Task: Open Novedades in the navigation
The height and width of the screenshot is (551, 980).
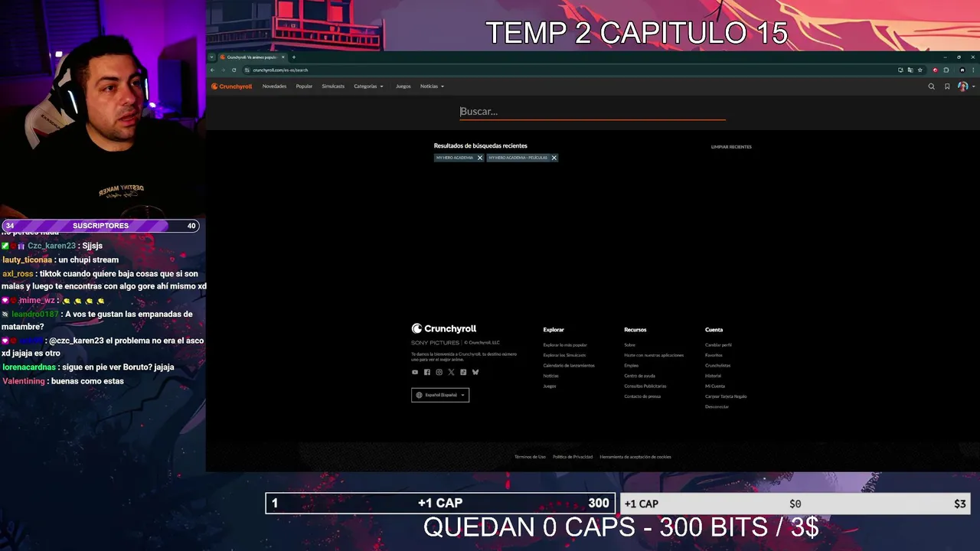Action: (274, 86)
